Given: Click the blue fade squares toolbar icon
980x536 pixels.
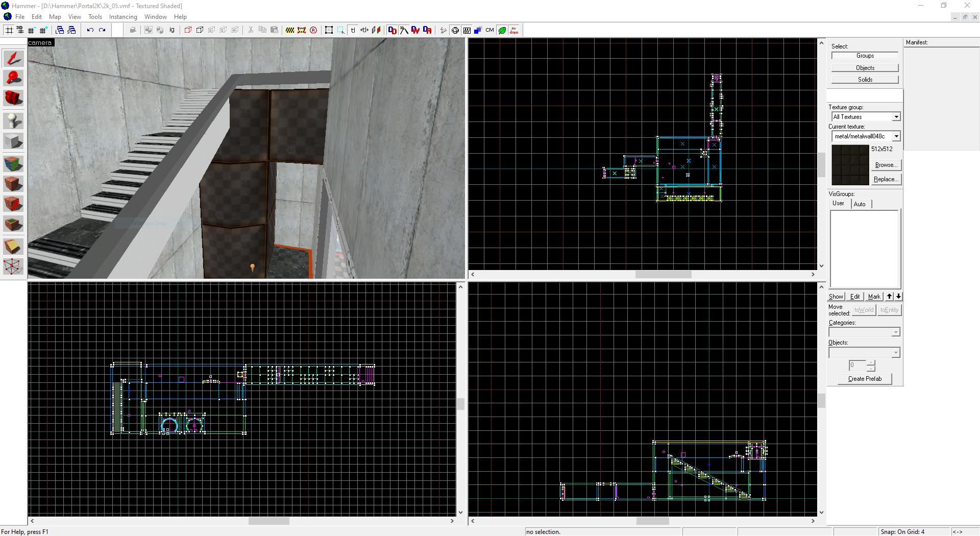Looking at the screenshot, I should (478, 30).
